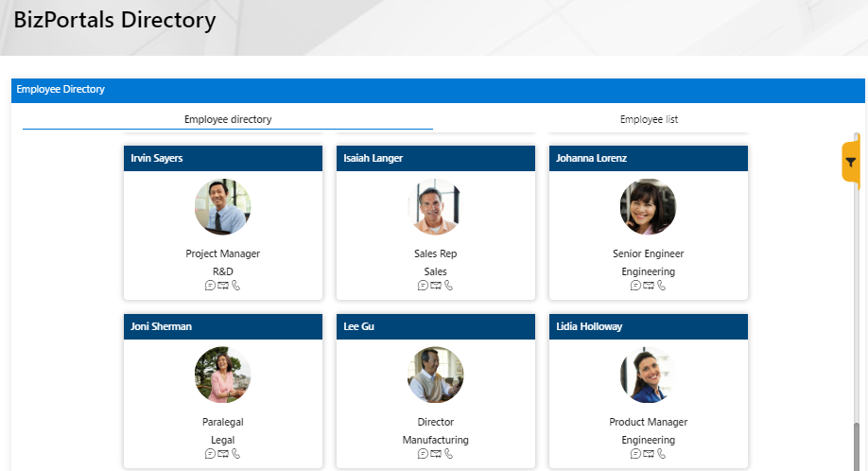Click envelope icon on Lee Gu card
Image resolution: width=868 pixels, height=471 pixels.
coord(436,454)
